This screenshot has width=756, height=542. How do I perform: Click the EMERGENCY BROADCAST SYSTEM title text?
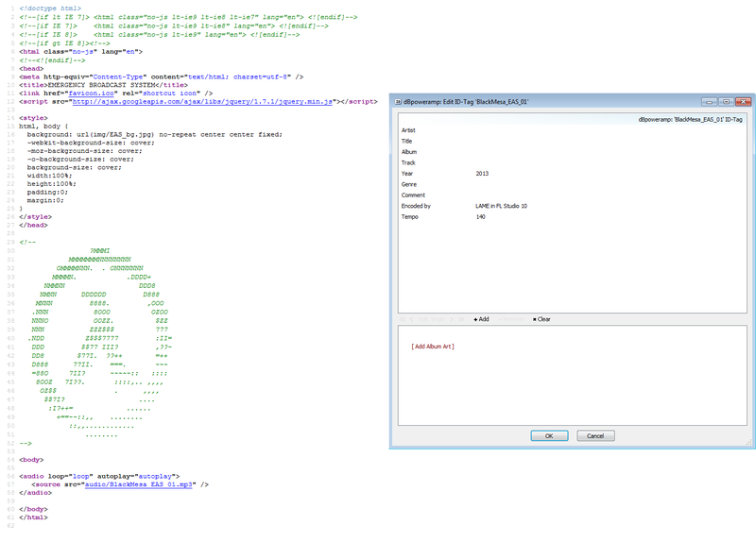101,85
